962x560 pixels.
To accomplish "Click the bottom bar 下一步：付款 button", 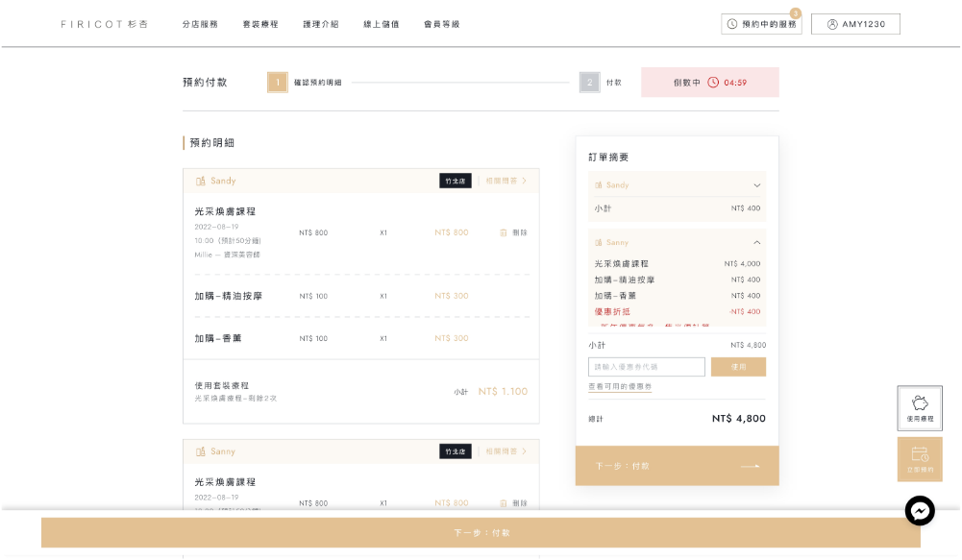I will [x=481, y=532].
